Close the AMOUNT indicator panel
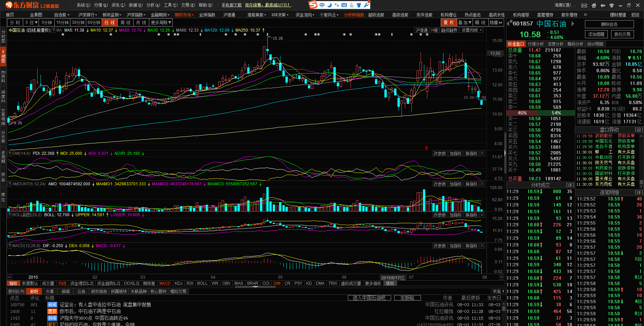This screenshot has height=326, width=644. (482, 184)
